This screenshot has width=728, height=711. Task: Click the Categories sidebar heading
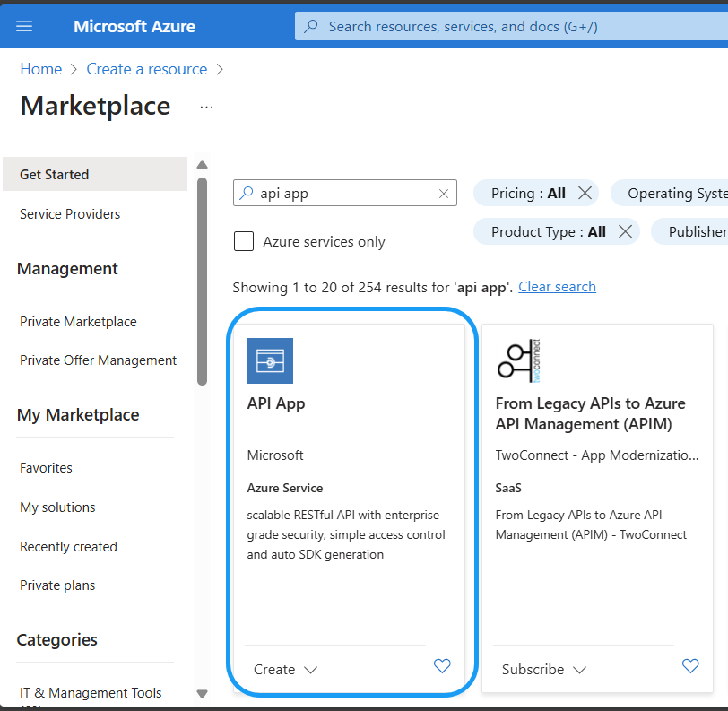(x=56, y=640)
